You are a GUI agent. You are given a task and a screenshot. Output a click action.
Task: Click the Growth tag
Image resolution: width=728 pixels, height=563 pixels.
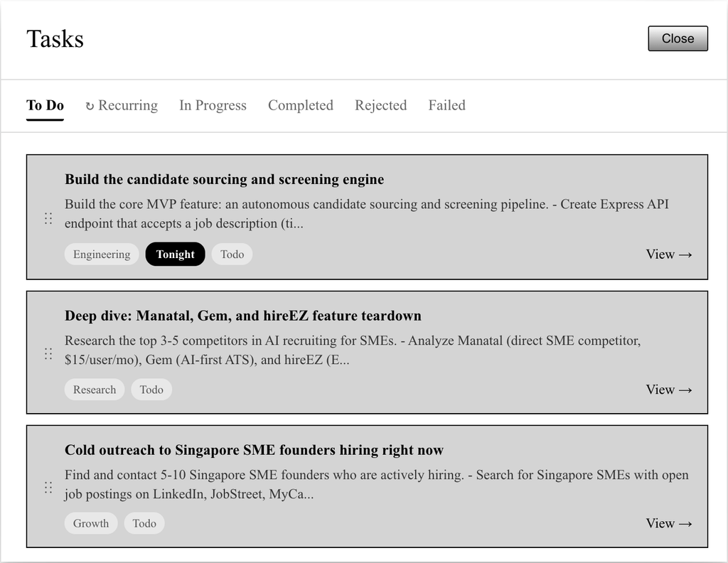pos(91,523)
